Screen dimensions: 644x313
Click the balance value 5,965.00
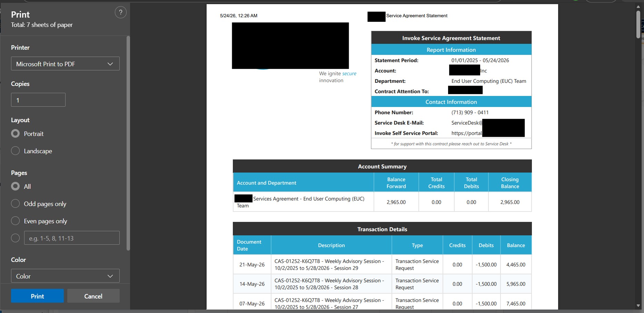tap(516, 284)
